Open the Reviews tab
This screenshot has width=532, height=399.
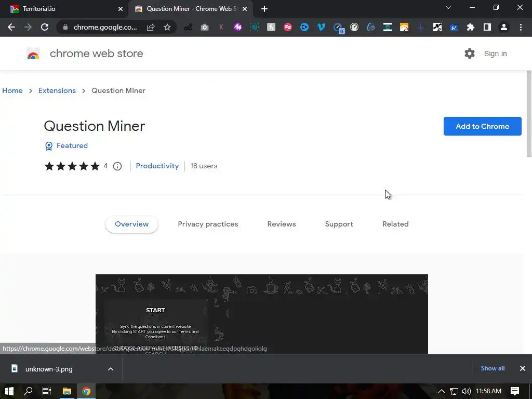pyautogui.click(x=282, y=224)
